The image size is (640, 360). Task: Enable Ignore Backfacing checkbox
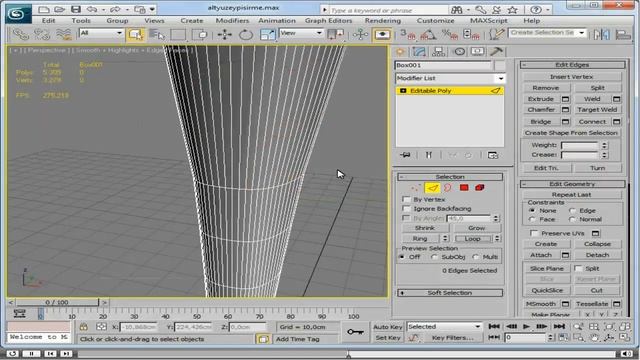pos(406,209)
